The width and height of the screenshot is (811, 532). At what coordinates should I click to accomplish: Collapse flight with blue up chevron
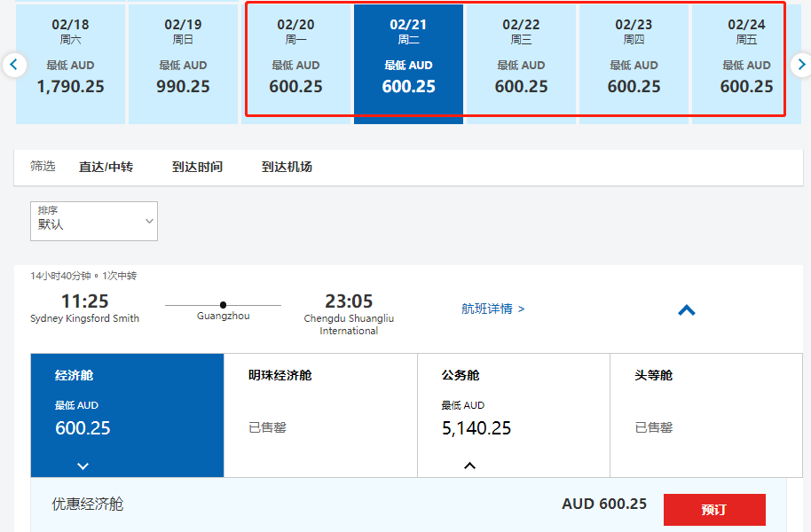[x=686, y=310]
